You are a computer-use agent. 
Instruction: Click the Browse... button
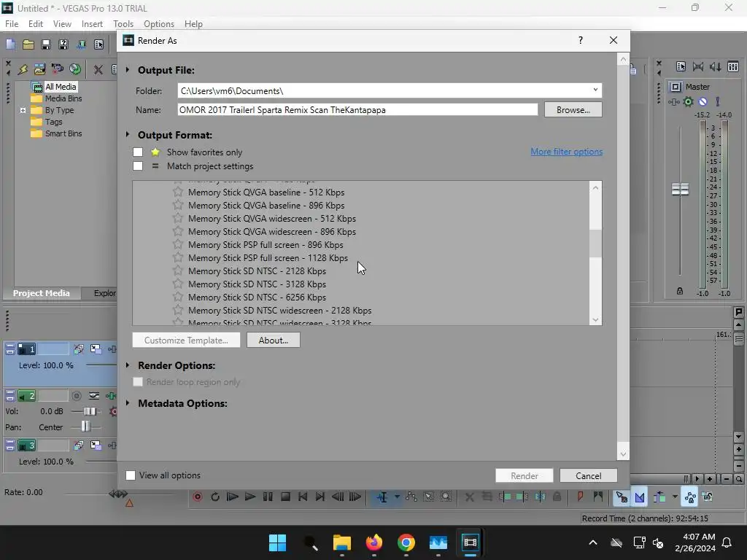(573, 109)
